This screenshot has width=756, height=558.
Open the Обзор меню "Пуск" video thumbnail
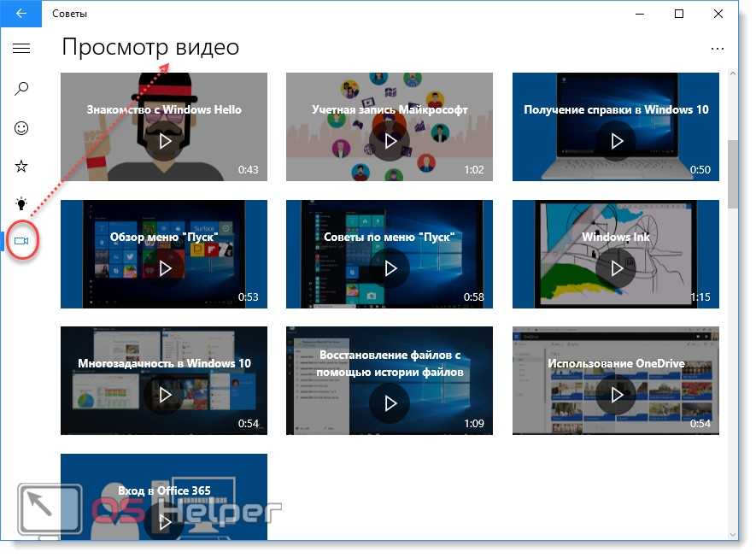point(164,267)
